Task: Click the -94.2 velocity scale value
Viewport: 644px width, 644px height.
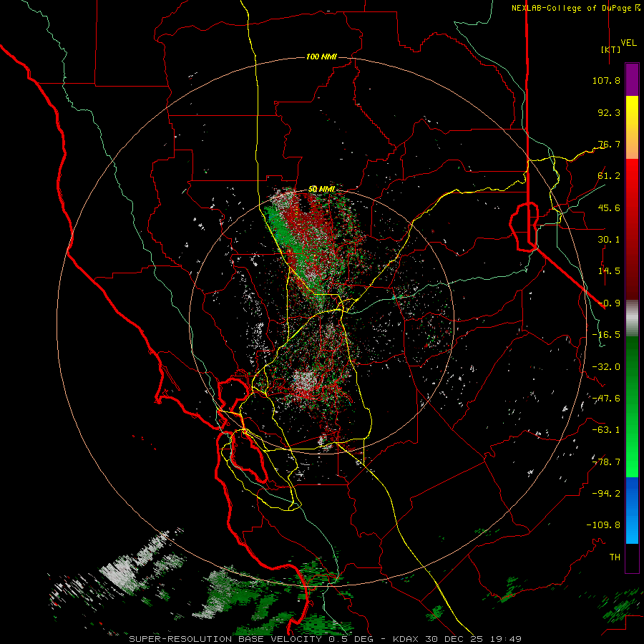Action: pyautogui.click(x=606, y=494)
